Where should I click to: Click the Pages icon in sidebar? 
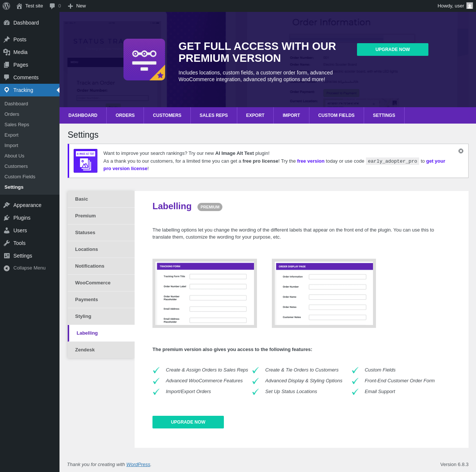point(7,65)
